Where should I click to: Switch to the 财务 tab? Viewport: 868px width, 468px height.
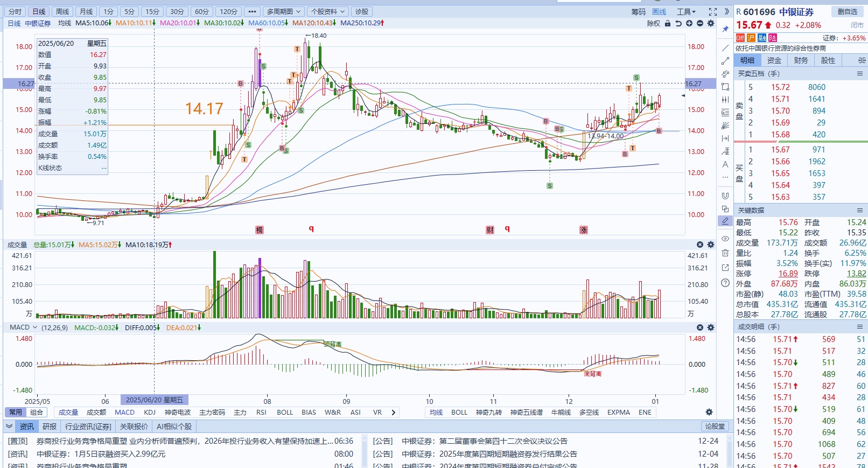[801, 60]
